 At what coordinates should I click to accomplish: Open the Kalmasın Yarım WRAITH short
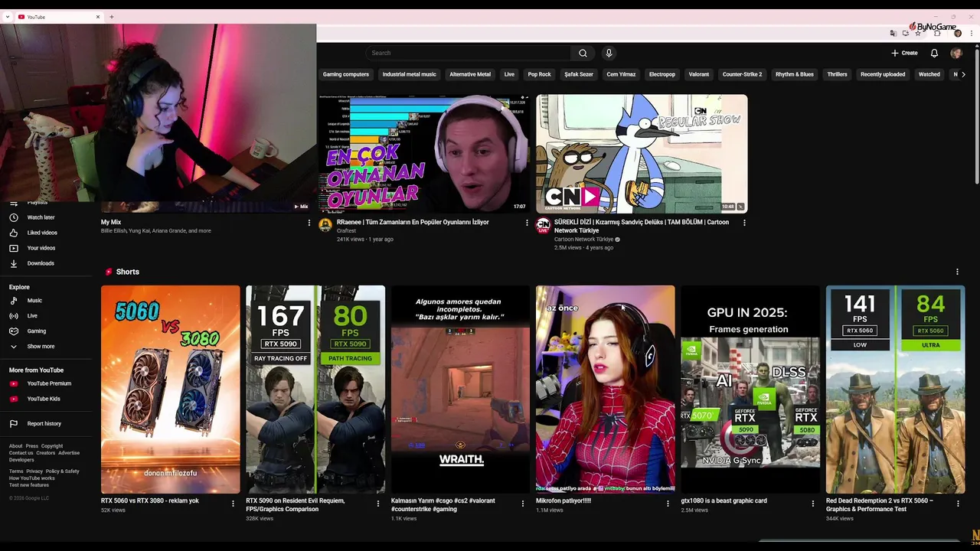click(460, 390)
